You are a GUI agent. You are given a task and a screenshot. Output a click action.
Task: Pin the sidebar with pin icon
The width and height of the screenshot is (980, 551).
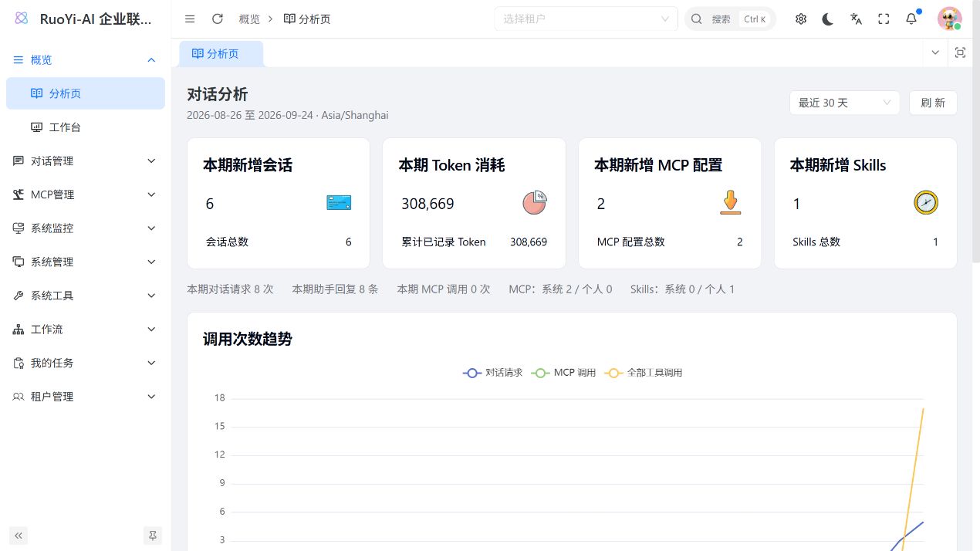(x=153, y=536)
